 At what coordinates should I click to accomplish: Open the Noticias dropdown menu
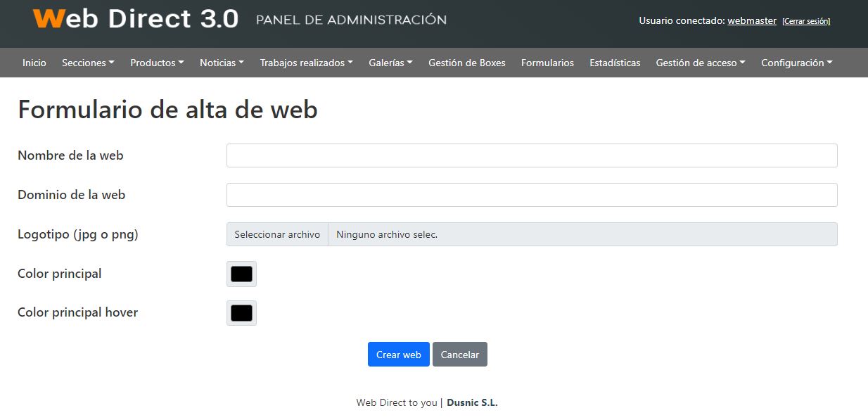pos(222,63)
